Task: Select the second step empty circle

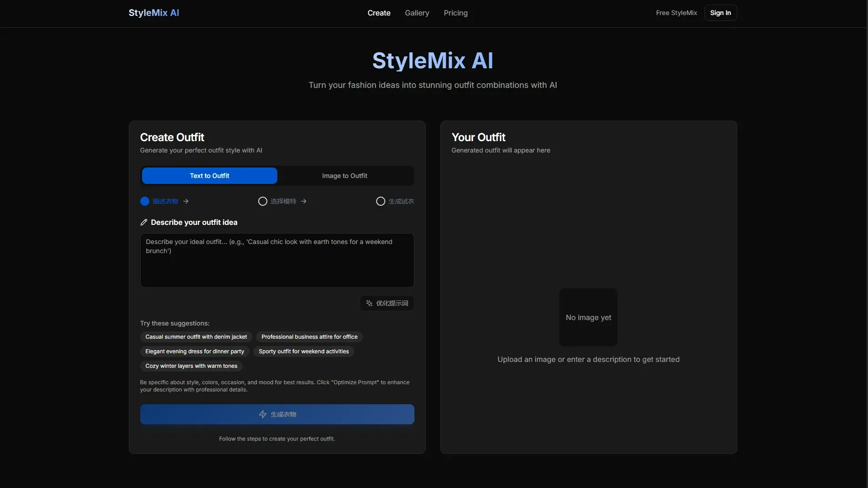Action: 263,201
